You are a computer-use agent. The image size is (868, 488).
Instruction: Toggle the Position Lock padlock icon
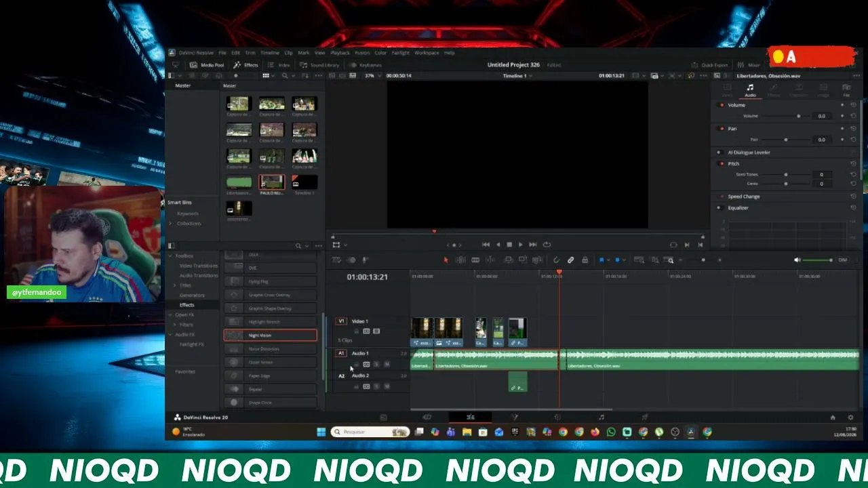(x=585, y=260)
